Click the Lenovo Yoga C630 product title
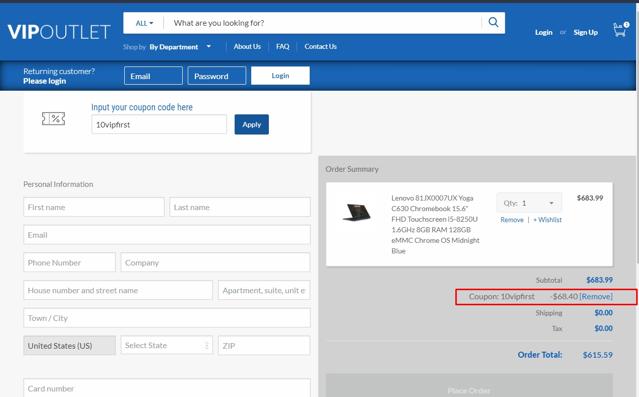This screenshot has width=639, height=397. (x=435, y=225)
